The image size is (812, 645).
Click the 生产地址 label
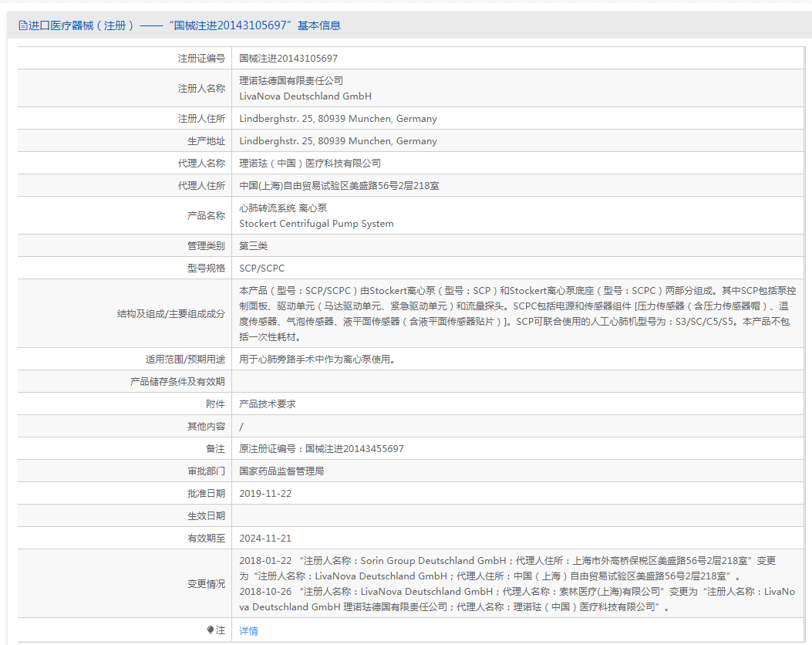pyautogui.click(x=206, y=141)
